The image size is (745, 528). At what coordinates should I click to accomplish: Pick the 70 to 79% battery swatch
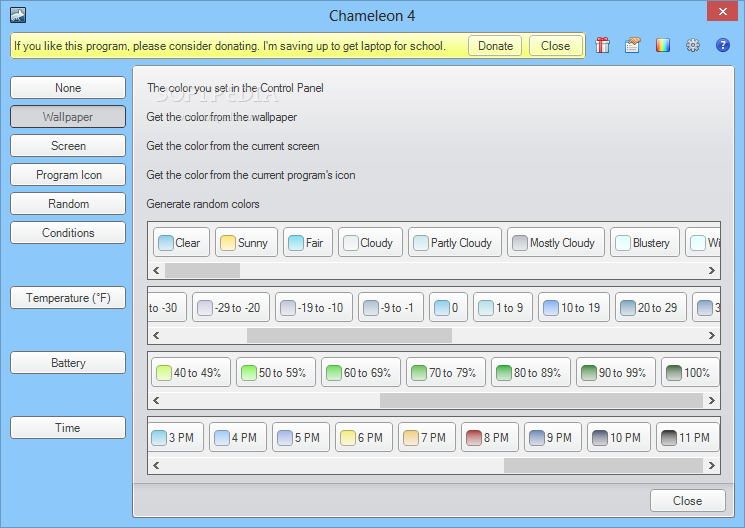point(446,373)
